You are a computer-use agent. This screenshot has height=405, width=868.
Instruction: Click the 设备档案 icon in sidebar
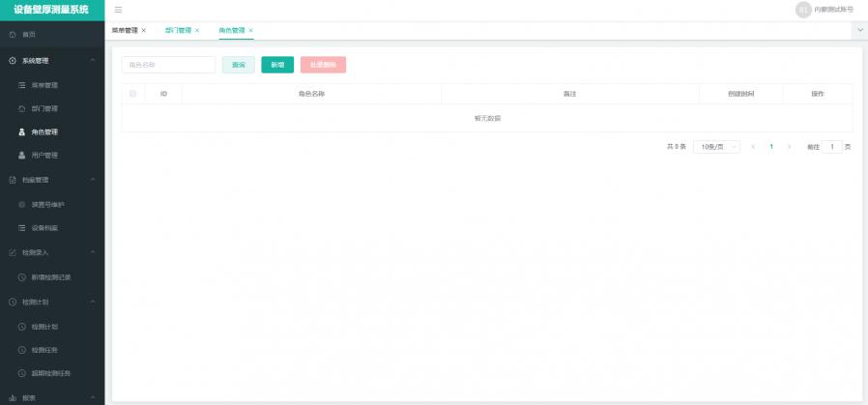[22, 228]
